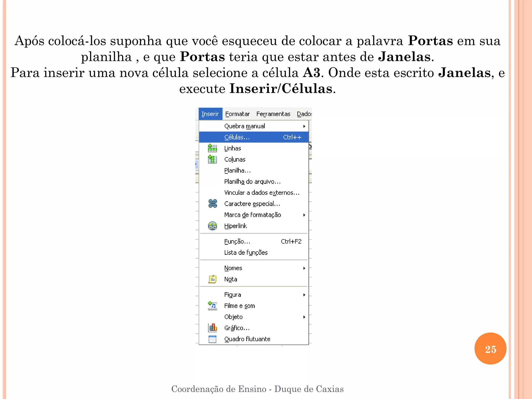Select Lista de funções
This screenshot has width=532, height=399.
[x=254, y=252]
